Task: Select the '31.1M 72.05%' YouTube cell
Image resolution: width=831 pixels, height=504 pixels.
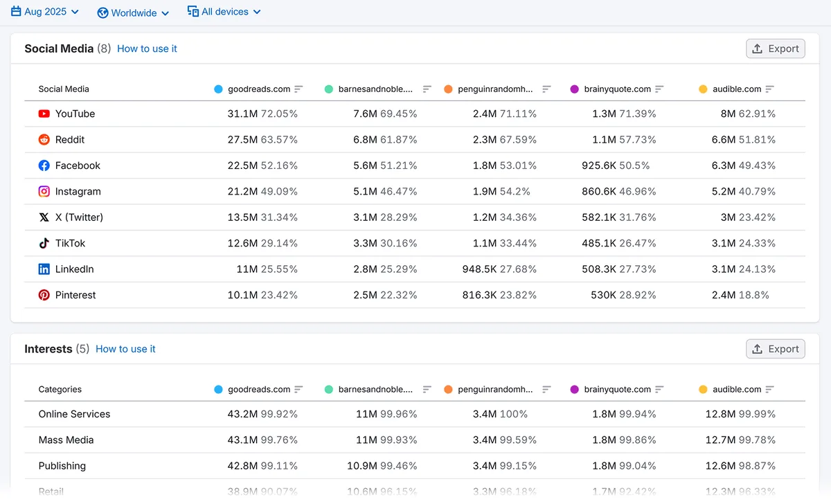Action: [262, 114]
